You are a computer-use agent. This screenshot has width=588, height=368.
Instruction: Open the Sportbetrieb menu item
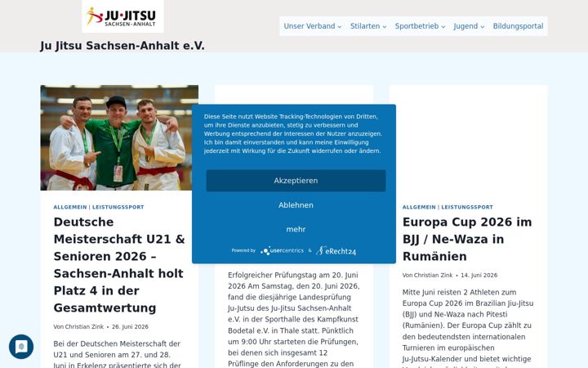coord(416,26)
